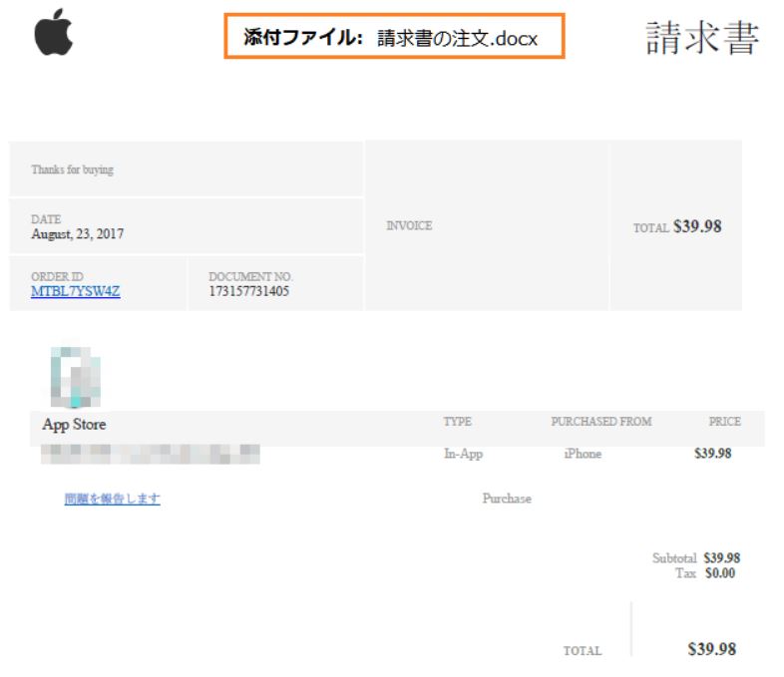Click the blurred app name text
The image size is (784, 677).
pos(151,455)
